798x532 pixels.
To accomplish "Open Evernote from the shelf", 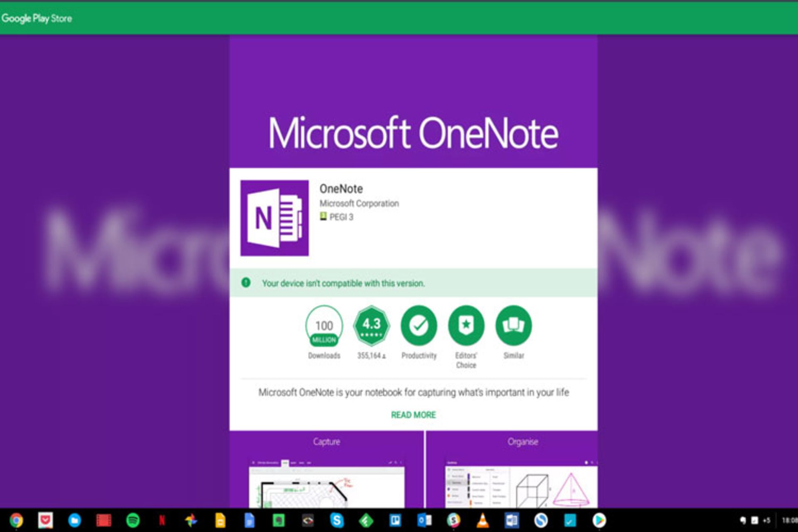I will click(278, 520).
